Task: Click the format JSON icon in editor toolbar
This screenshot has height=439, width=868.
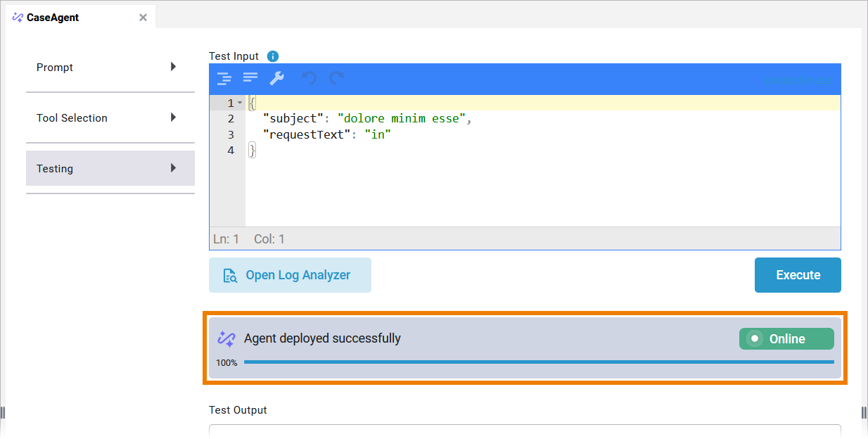Action: (x=224, y=78)
